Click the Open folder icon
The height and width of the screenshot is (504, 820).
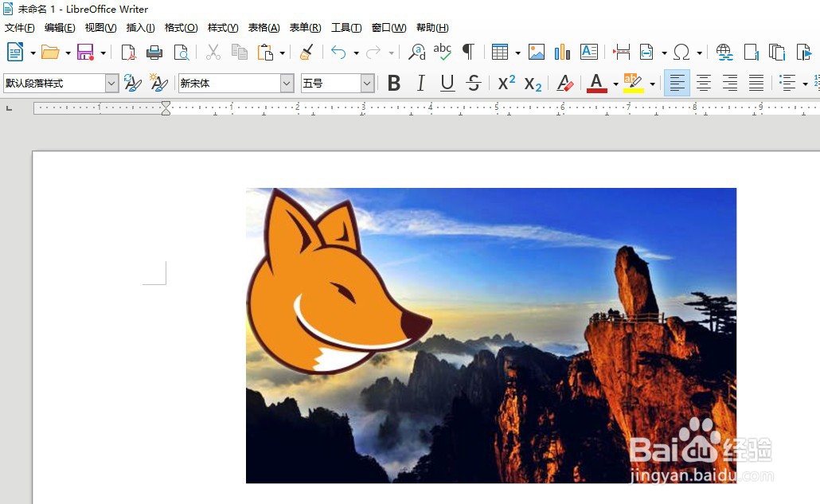tap(50, 53)
